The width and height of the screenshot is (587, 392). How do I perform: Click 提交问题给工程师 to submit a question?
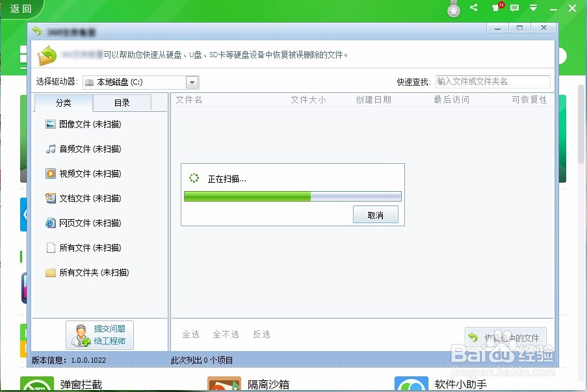(99, 334)
